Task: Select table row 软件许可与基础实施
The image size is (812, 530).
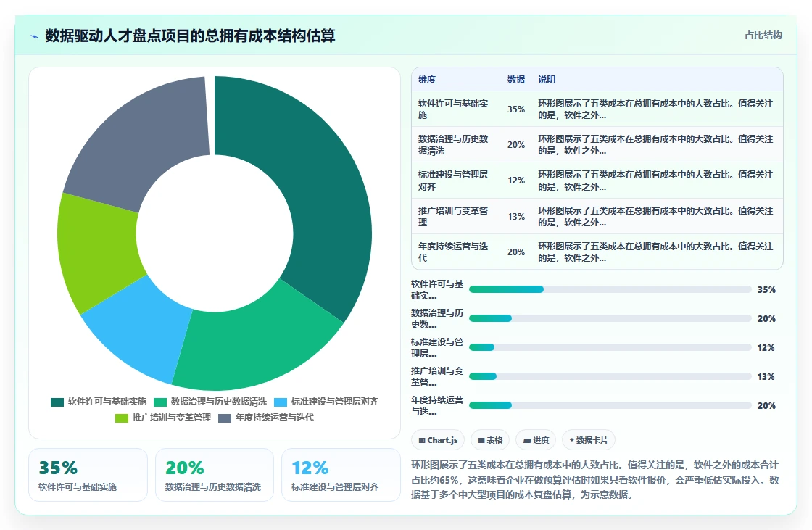Action: [x=597, y=109]
